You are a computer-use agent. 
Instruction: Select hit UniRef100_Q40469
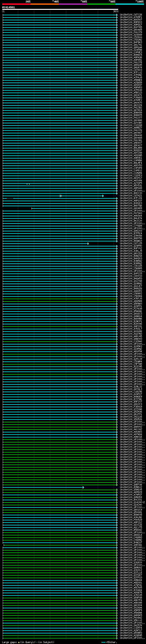[131, 208]
